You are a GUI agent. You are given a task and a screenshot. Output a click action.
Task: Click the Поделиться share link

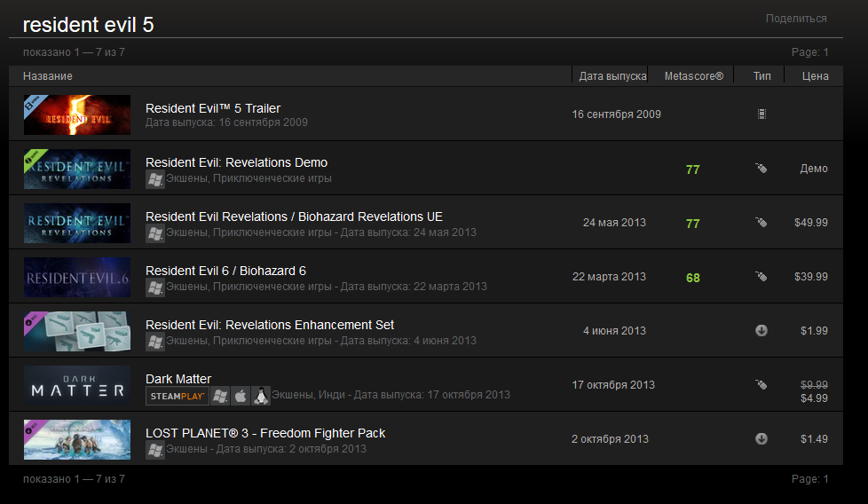coord(796,19)
